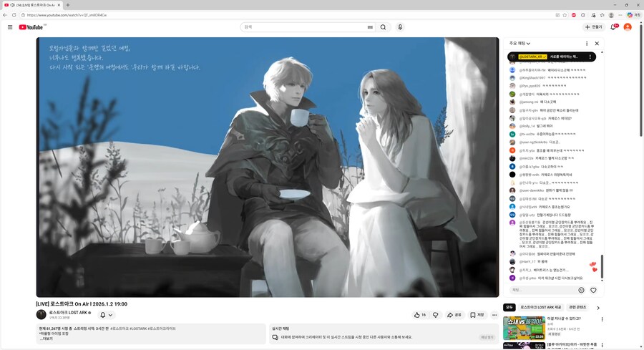Image resolution: width=644 pixels, height=350 pixels.
Task: Click the page vertical scrollbar thumb
Action: pos(641,79)
